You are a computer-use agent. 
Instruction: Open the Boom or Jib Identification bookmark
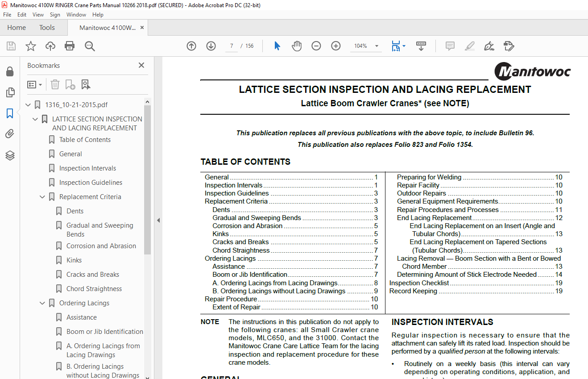pos(105,332)
